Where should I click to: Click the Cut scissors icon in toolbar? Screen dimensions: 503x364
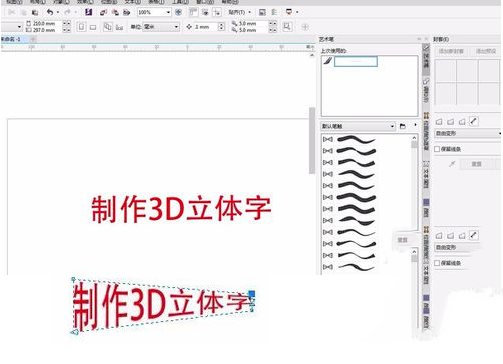point(12,12)
